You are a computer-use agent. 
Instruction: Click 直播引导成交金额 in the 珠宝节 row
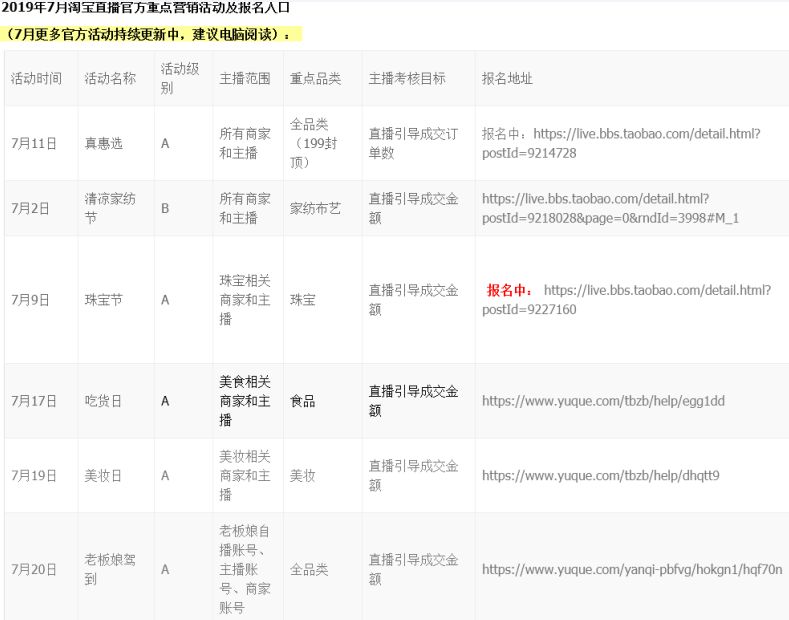[x=414, y=299]
